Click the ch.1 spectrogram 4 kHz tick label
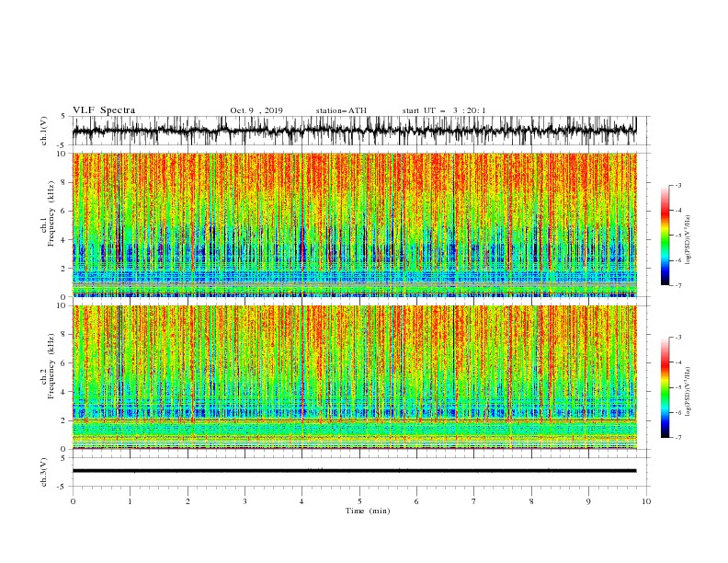Viewport: 728px width, 563px height. coord(64,240)
